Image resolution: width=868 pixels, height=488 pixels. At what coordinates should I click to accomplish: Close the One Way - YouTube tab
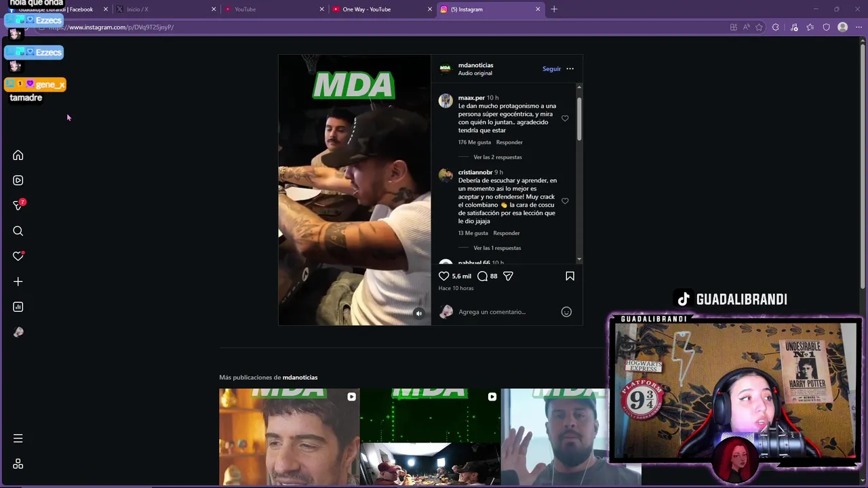430,9
